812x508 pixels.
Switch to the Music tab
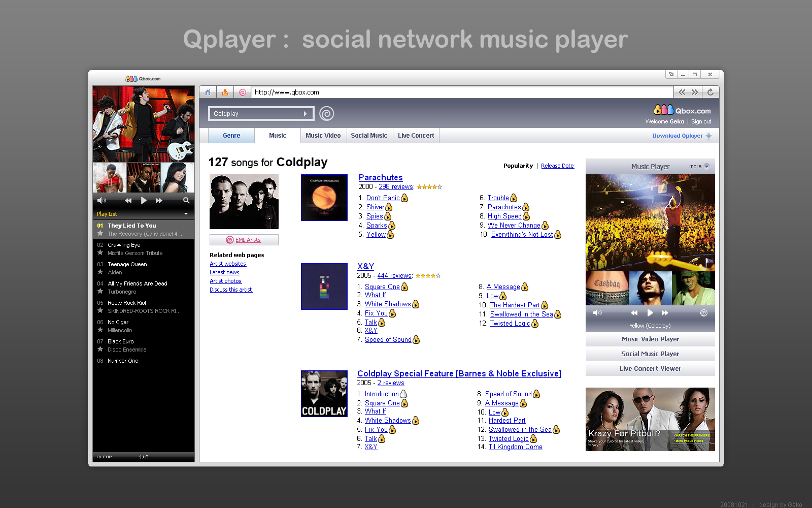tap(278, 136)
